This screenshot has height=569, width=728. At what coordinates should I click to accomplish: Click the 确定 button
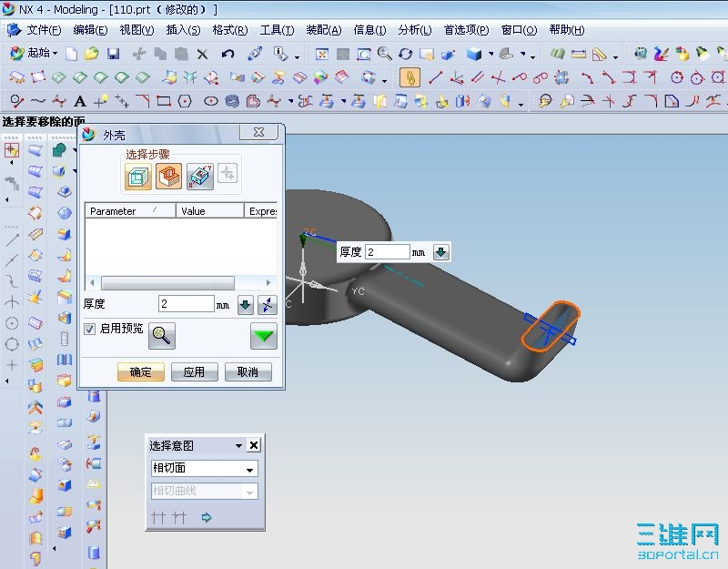click(141, 372)
